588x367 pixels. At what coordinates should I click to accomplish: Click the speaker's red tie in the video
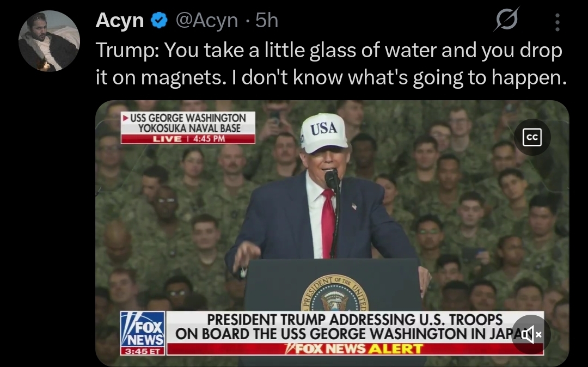[328, 223]
